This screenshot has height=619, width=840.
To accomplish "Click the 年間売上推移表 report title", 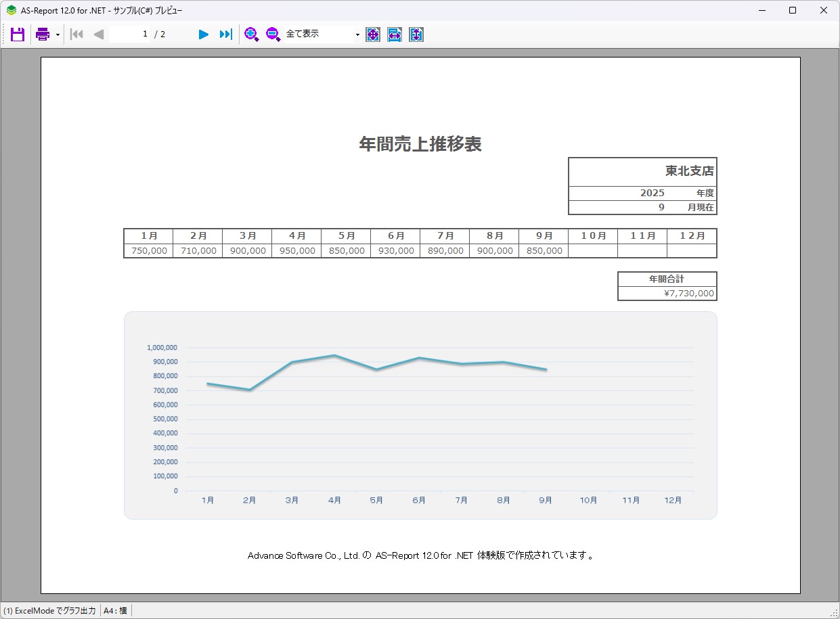I will (x=420, y=144).
